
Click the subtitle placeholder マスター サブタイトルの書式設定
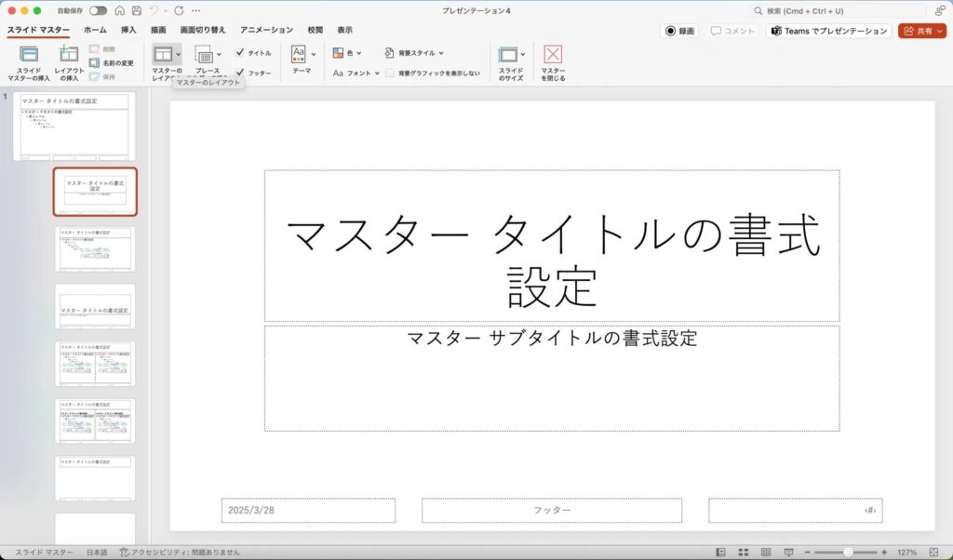tap(552, 378)
